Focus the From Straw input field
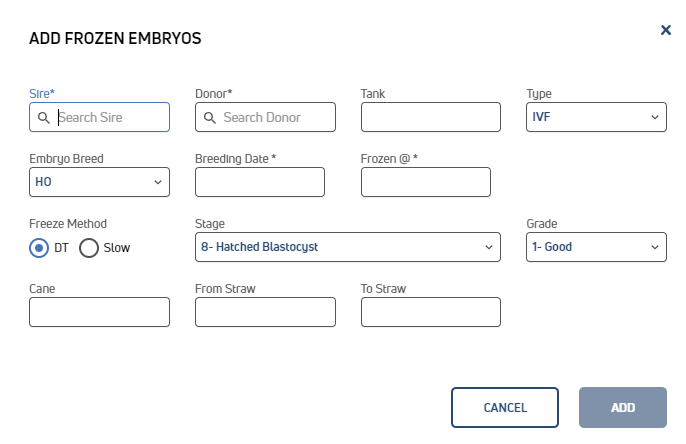 pyautogui.click(x=265, y=312)
